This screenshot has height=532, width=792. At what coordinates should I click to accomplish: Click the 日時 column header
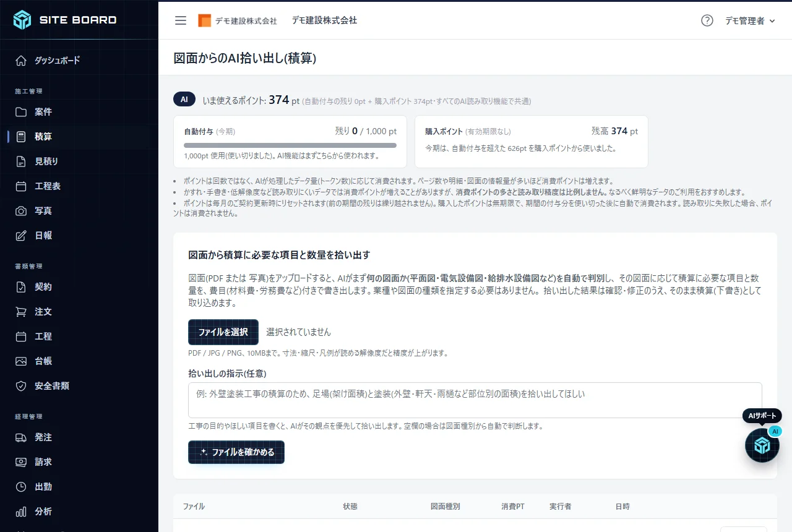622,507
